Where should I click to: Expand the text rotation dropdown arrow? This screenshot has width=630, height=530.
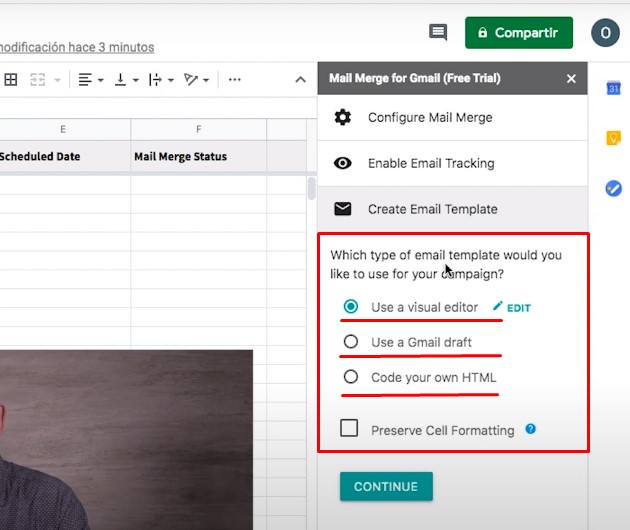click(x=206, y=80)
